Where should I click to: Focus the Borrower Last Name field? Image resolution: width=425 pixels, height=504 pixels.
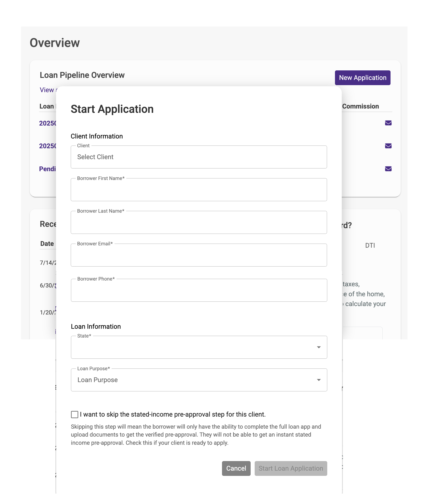click(x=199, y=222)
